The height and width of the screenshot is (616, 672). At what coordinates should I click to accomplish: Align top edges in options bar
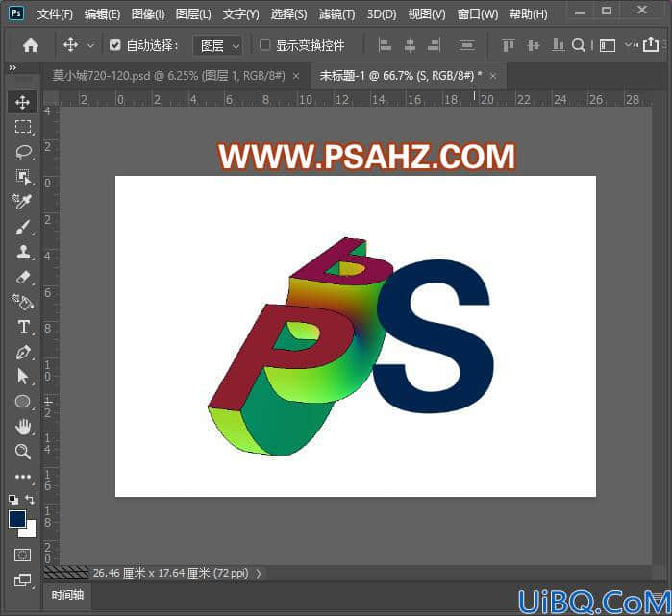coord(508,45)
